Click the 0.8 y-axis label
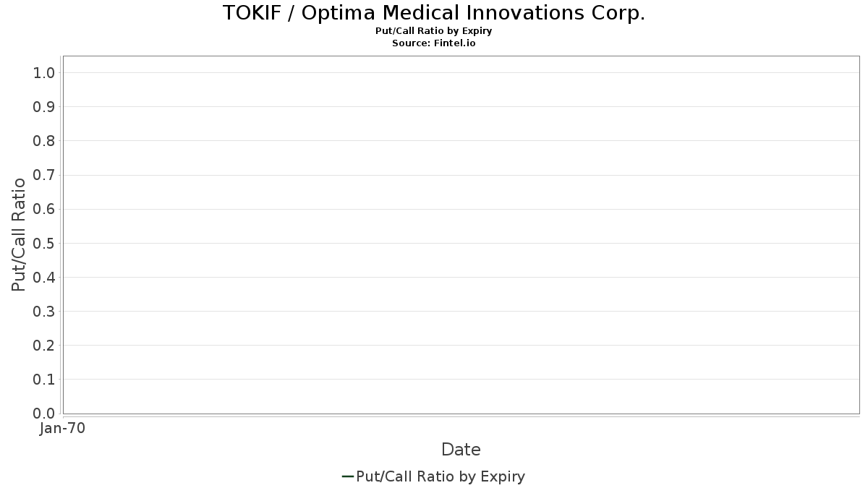The image size is (868, 488). (x=44, y=141)
